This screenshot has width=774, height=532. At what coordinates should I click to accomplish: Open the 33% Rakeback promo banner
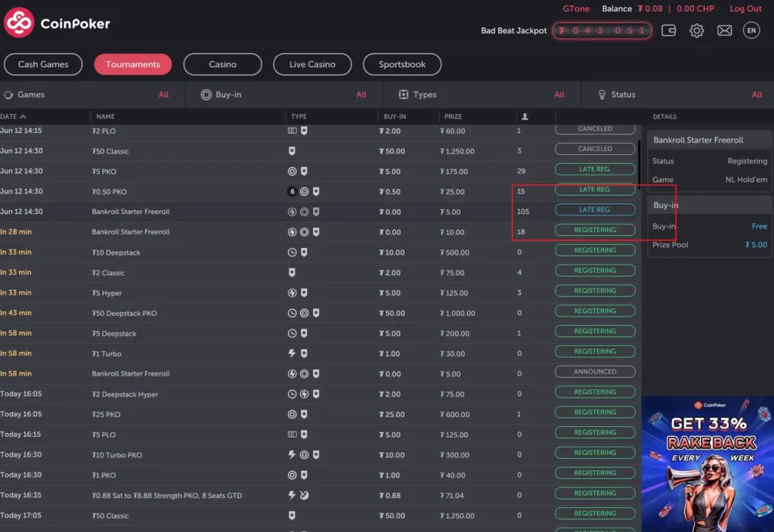click(x=707, y=464)
